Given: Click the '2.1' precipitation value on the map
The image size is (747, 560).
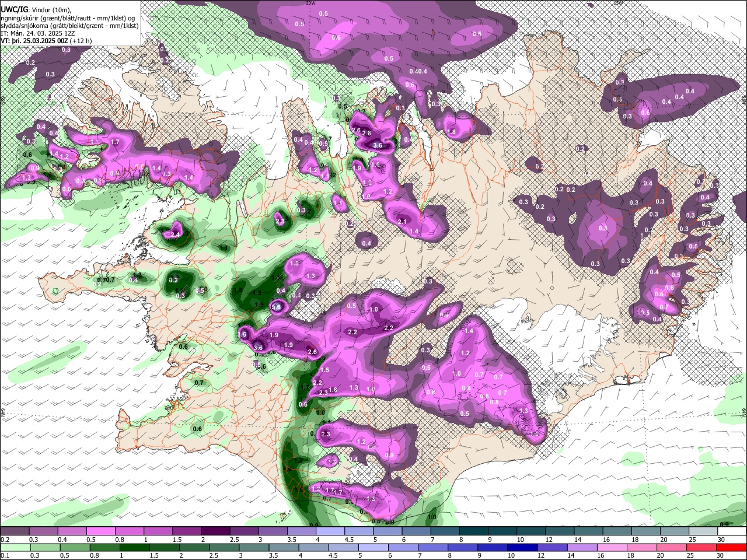Looking at the screenshot, I should pos(402,222).
